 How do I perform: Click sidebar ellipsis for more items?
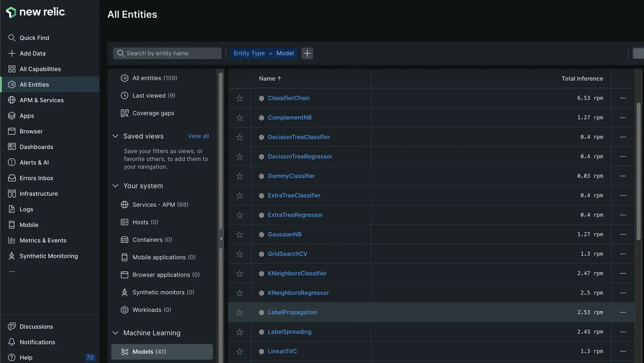12,272
